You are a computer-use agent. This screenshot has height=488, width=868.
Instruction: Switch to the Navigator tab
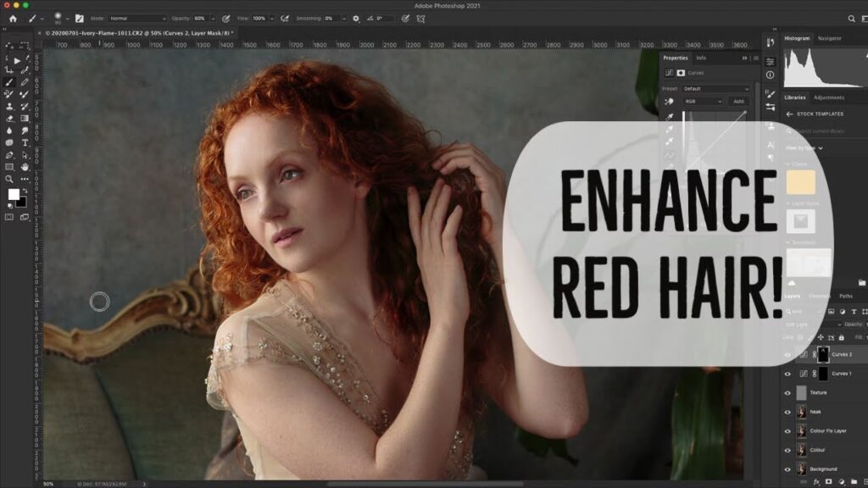click(x=830, y=38)
